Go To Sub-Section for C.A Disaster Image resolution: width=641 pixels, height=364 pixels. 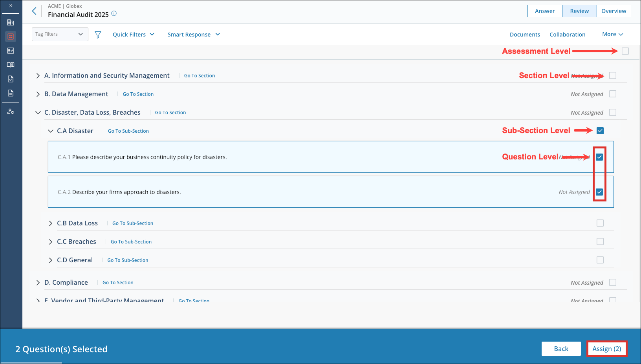[128, 131]
